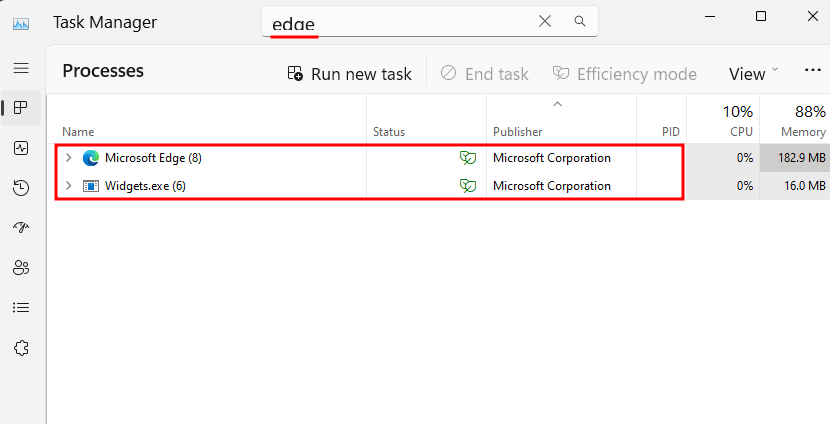Clear the search box text
Screen dimensions: 830x424
(x=545, y=21)
